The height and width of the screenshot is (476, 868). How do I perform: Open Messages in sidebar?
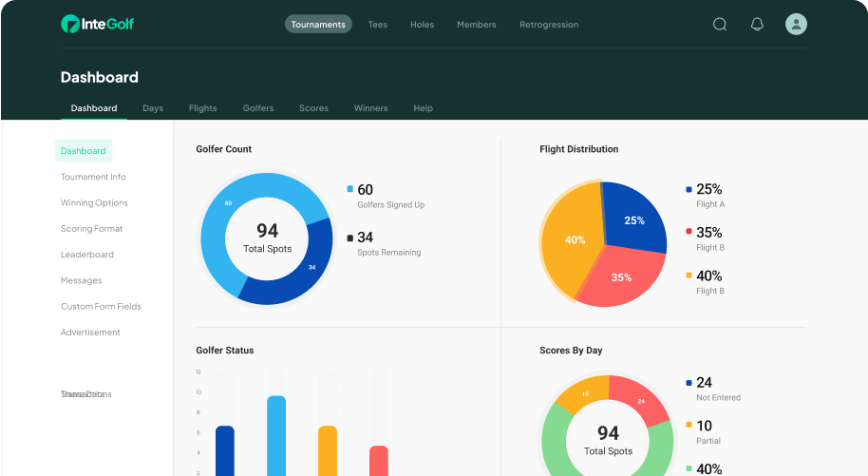pyautogui.click(x=81, y=280)
